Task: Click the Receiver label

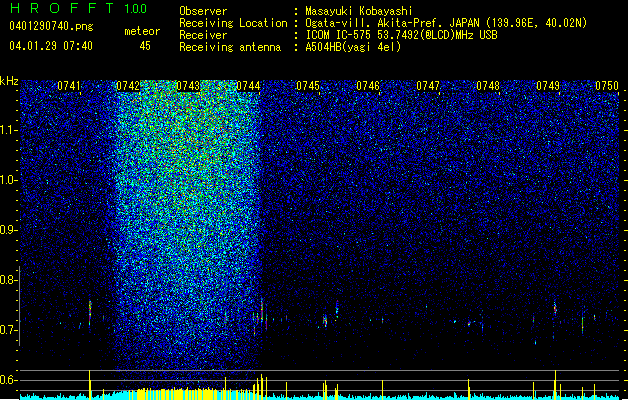Action: 203,35
